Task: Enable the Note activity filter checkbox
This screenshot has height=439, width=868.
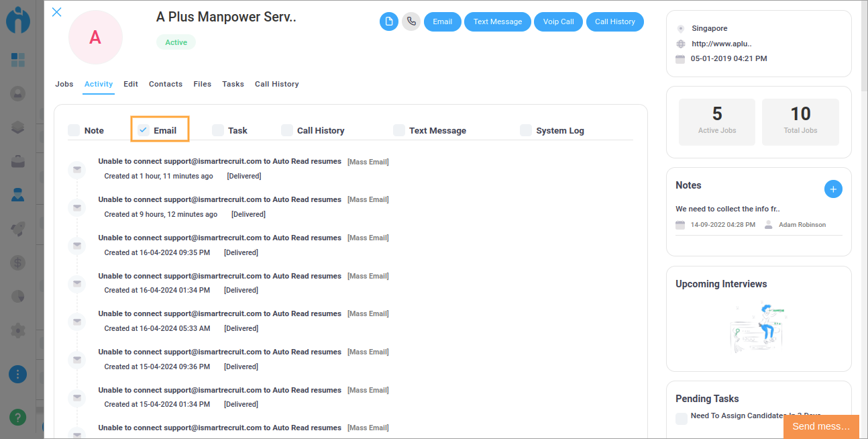Action: (x=74, y=130)
